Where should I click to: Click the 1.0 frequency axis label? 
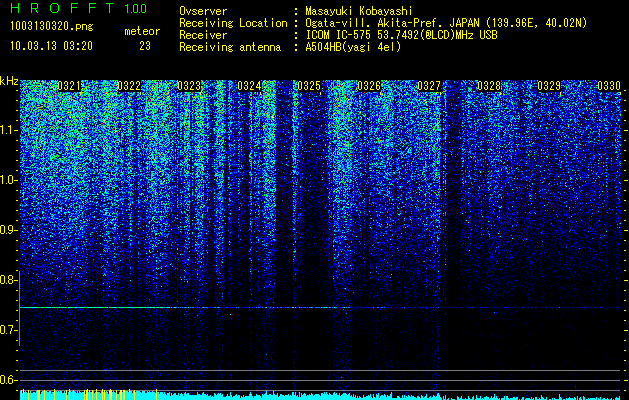[x=8, y=180]
